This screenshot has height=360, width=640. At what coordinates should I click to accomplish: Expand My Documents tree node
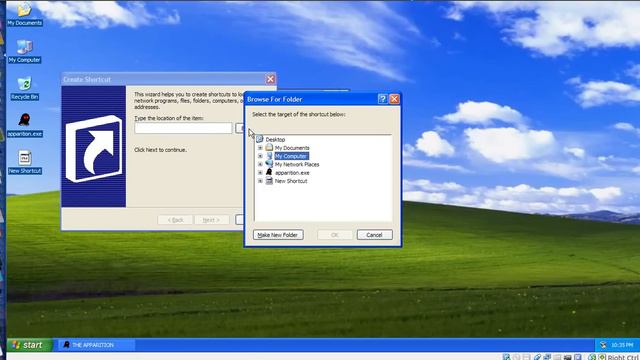pos(260,148)
